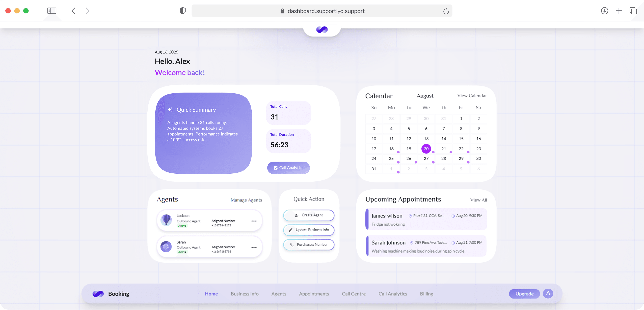Click the clock icon beside Aug 20, 9:30 PM
Screen dimensions: 644x310
[453, 216]
